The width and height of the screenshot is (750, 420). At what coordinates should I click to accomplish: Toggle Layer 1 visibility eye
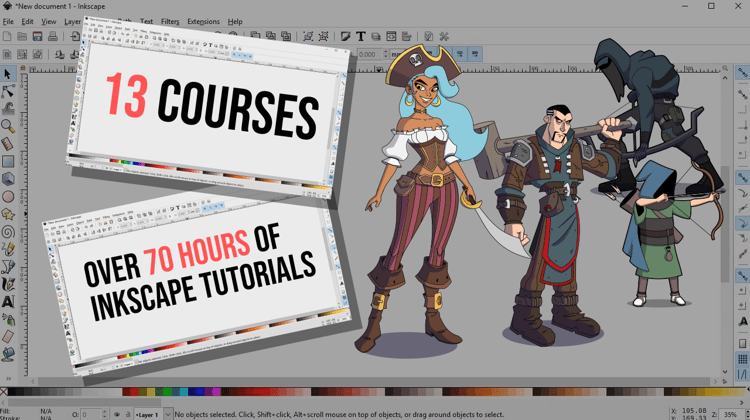click(x=117, y=414)
